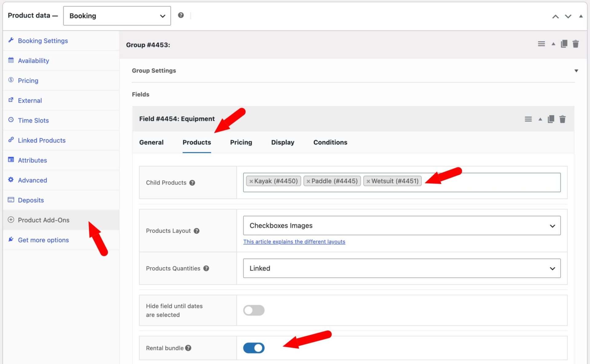This screenshot has width=590, height=364.
Task: Collapse the Product data panel
Action: pos(580,16)
